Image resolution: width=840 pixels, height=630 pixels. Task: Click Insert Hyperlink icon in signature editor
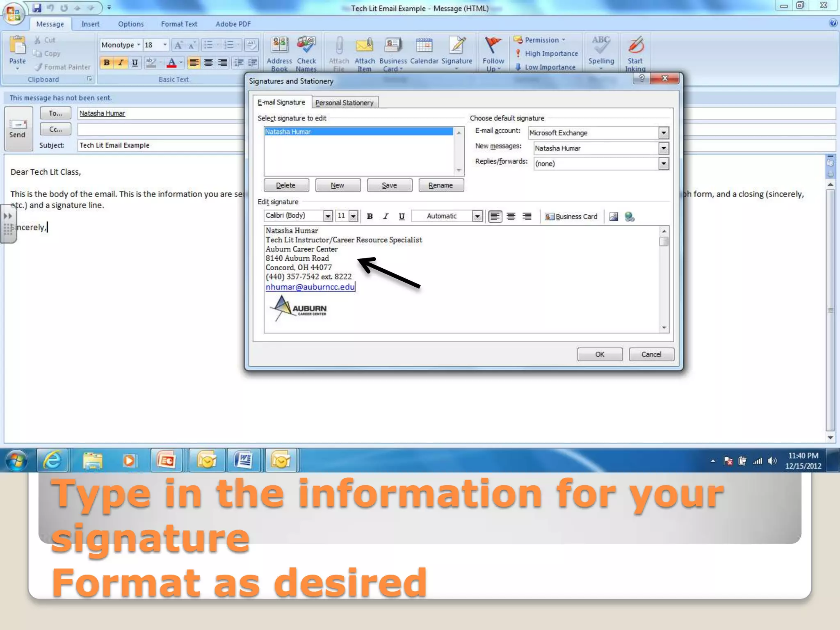[x=629, y=217]
